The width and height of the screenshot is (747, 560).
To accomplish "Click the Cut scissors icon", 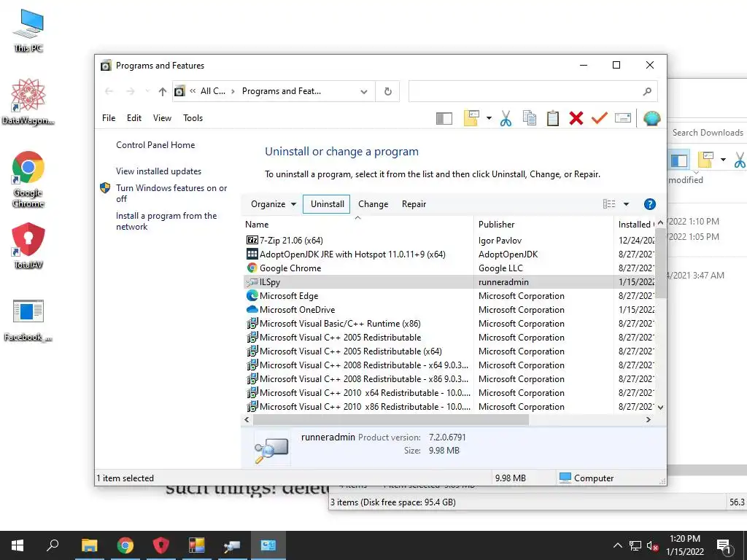I will pos(506,118).
